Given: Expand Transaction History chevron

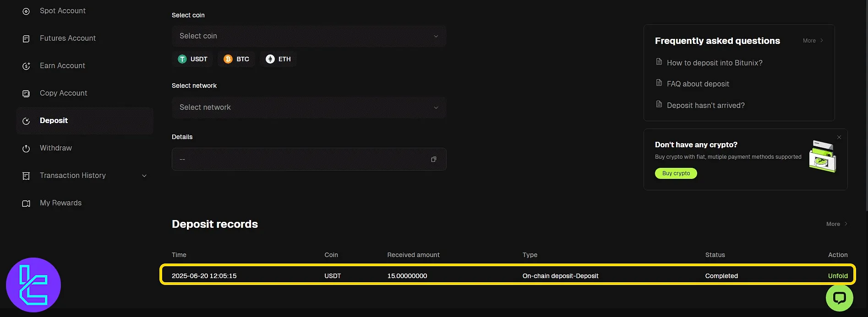Looking at the screenshot, I should click(x=144, y=176).
